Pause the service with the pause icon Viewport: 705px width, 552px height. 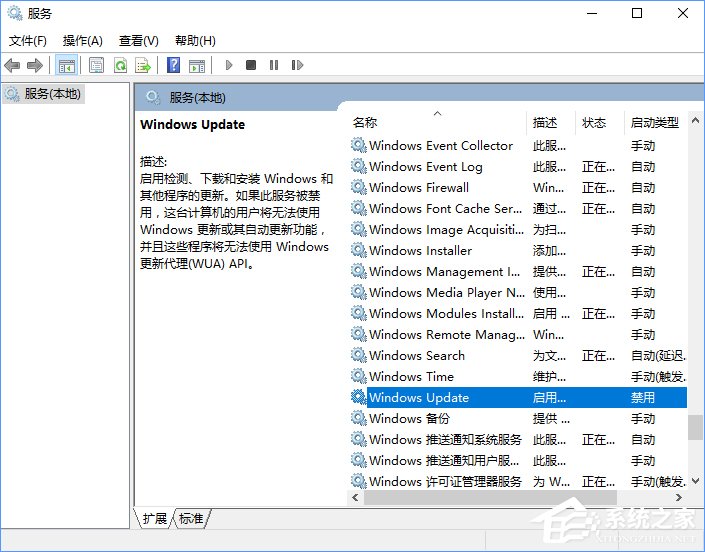pos(274,66)
